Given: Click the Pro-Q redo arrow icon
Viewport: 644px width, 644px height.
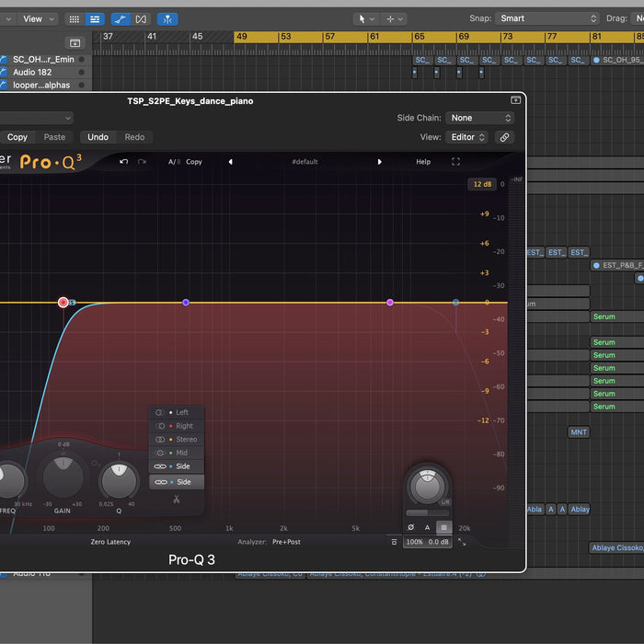Looking at the screenshot, I should (142, 162).
